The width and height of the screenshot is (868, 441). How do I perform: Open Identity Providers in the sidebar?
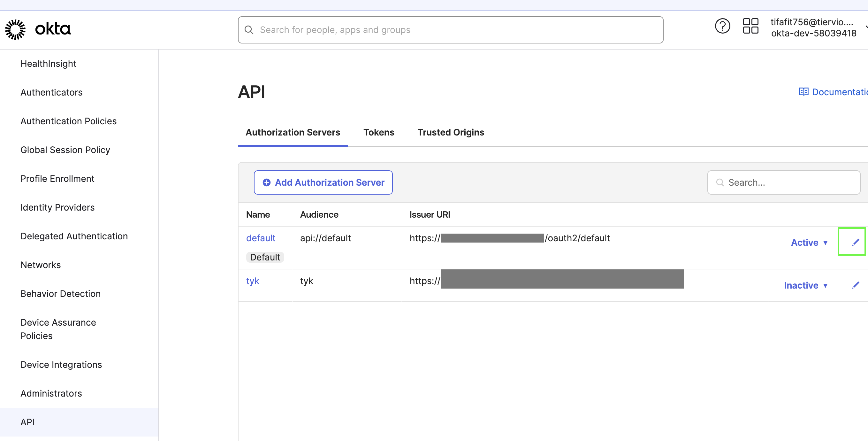(x=57, y=207)
